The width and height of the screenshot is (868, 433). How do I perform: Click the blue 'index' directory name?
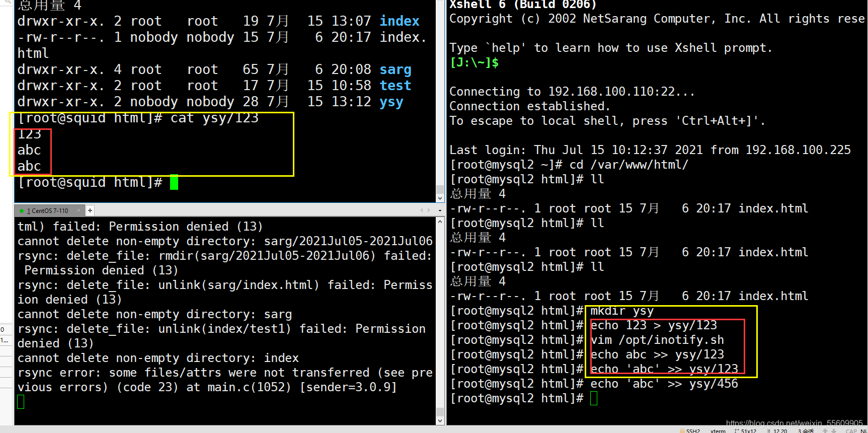400,21
